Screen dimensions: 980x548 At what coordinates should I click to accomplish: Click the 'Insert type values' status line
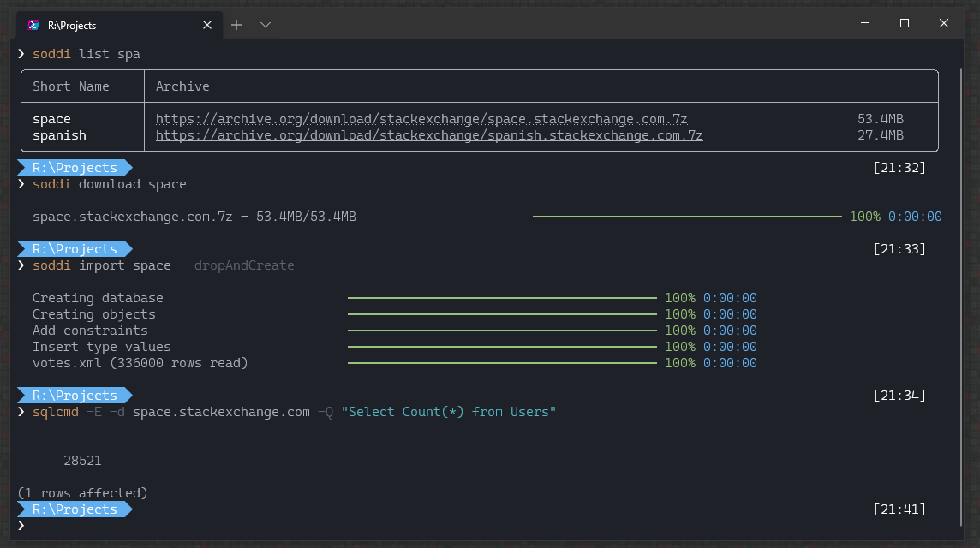[x=101, y=347]
